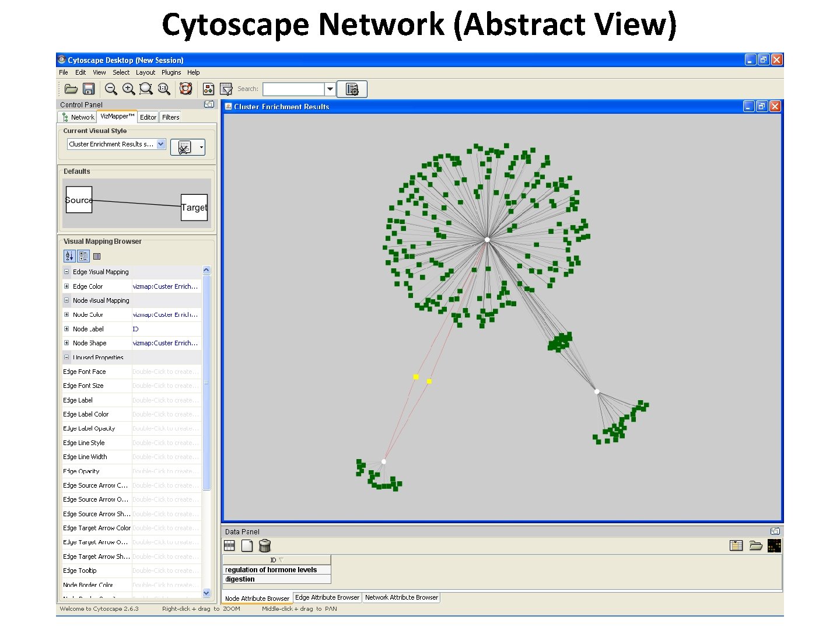Select the "Edge Line Style" property row

[x=132, y=443]
